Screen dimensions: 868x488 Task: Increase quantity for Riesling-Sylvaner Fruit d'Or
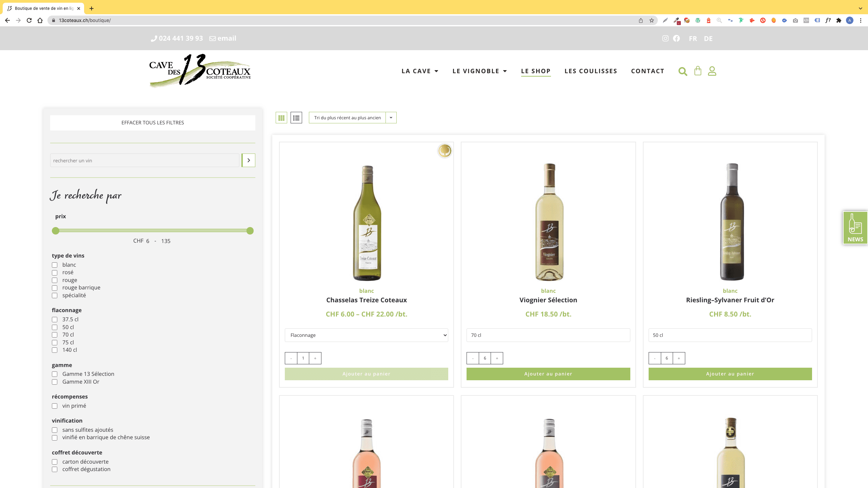(x=679, y=358)
